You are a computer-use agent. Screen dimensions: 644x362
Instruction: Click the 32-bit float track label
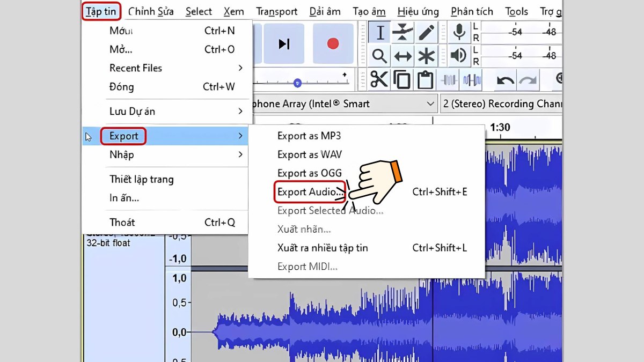pyautogui.click(x=108, y=243)
